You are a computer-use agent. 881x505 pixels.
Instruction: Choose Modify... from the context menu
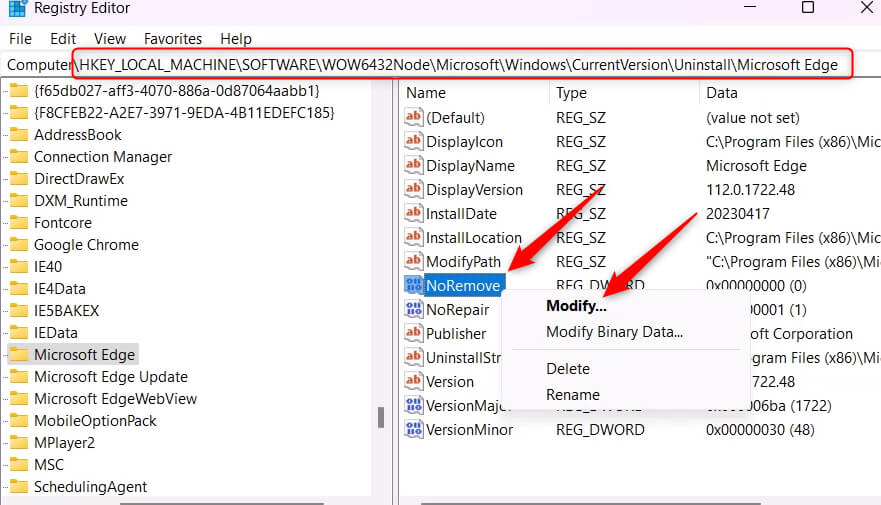(x=576, y=306)
